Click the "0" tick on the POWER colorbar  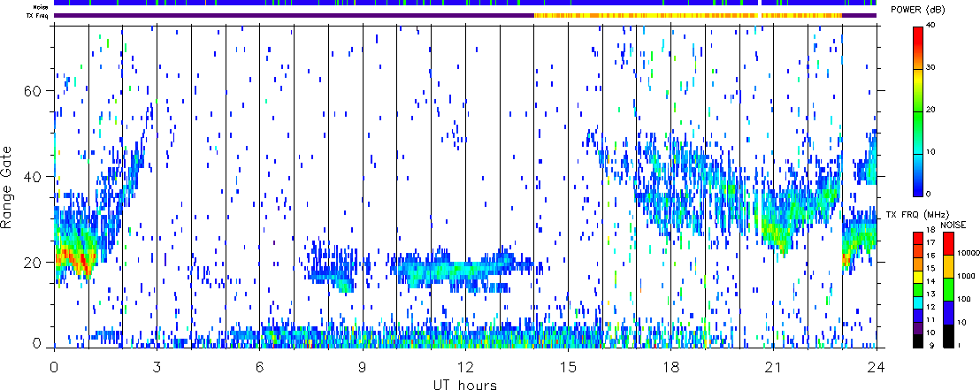point(930,195)
